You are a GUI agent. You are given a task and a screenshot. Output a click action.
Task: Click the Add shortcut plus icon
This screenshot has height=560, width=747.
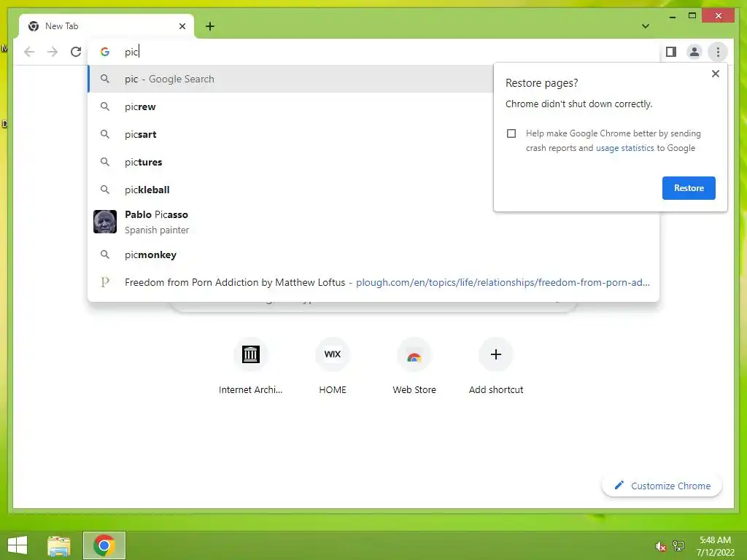(x=496, y=354)
